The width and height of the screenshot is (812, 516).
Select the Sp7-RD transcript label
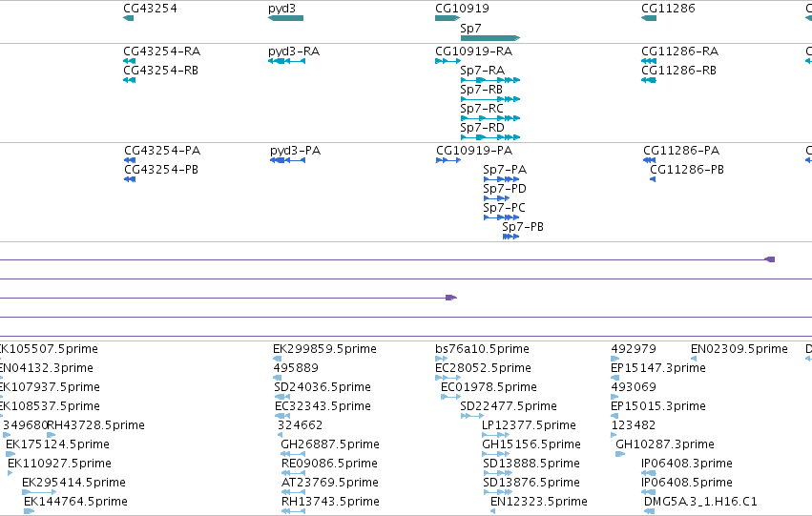pos(482,127)
